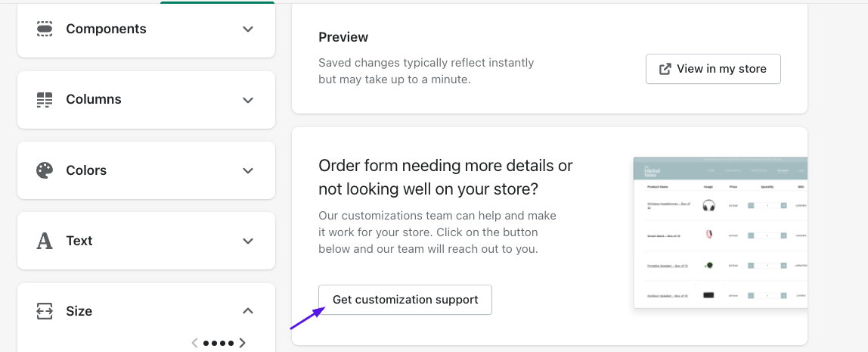Screen dimensions: 868x352
Task: Select the first pagination dot in Size
Action: coord(206,343)
